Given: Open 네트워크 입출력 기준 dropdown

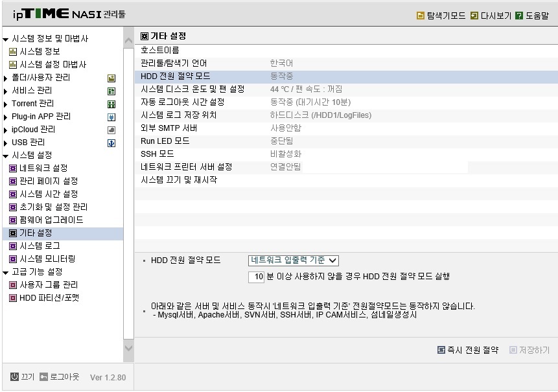Looking at the screenshot, I should click(x=293, y=260).
